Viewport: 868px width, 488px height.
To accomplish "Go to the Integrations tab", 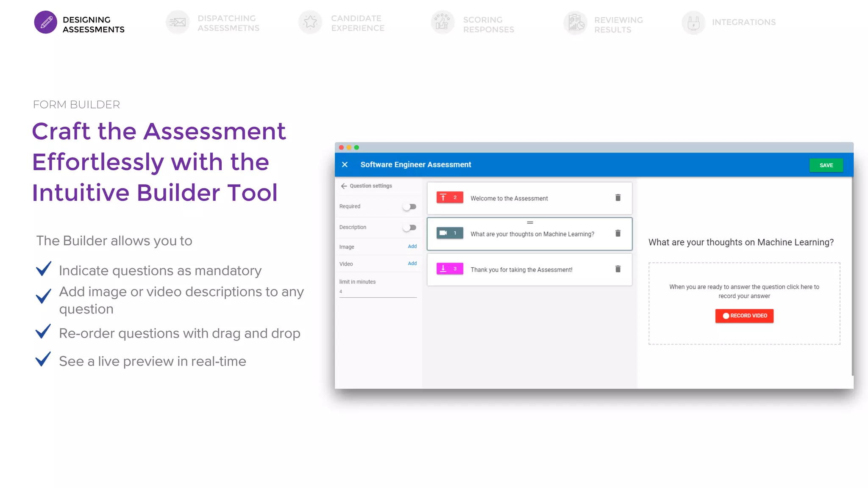I will point(729,22).
